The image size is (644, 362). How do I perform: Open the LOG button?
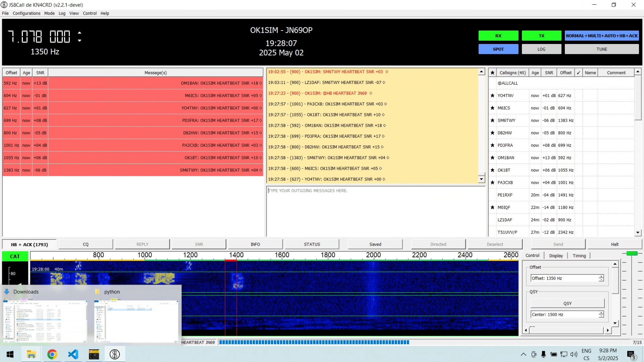click(x=542, y=49)
